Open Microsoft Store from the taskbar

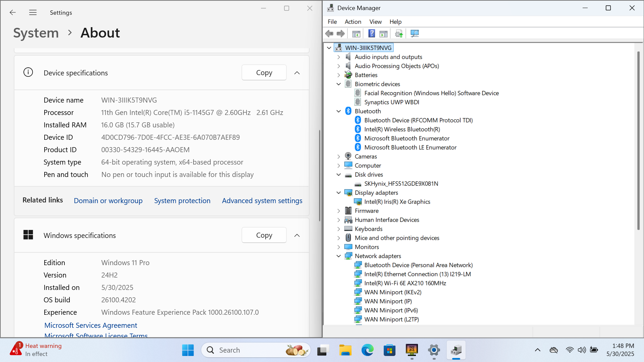(x=389, y=350)
